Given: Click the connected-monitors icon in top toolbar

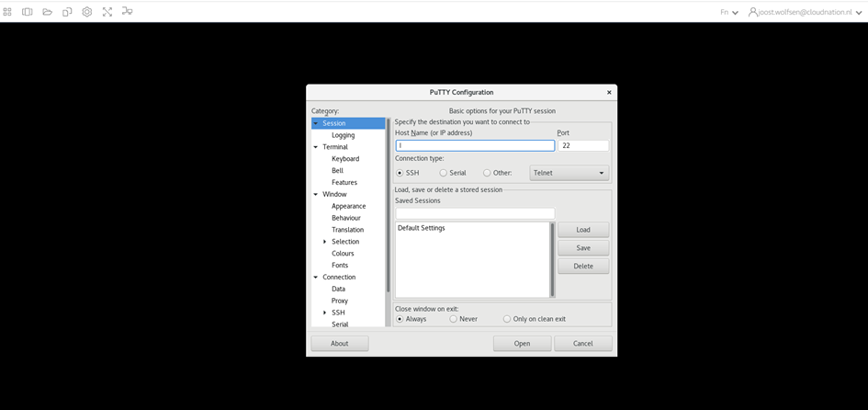Looking at the screenshot, I should 127,12.
